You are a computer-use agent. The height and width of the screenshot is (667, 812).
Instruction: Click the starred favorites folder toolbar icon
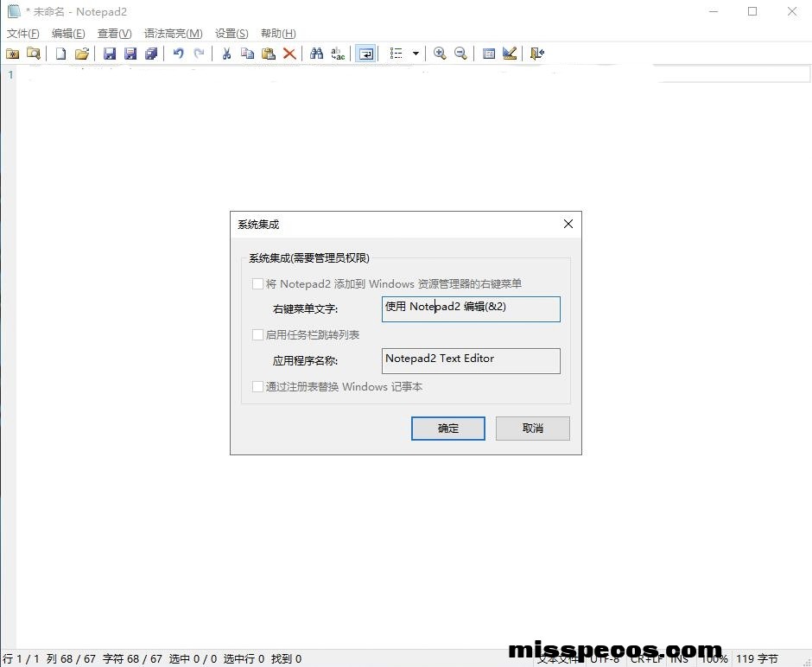(x=12, y=54)
